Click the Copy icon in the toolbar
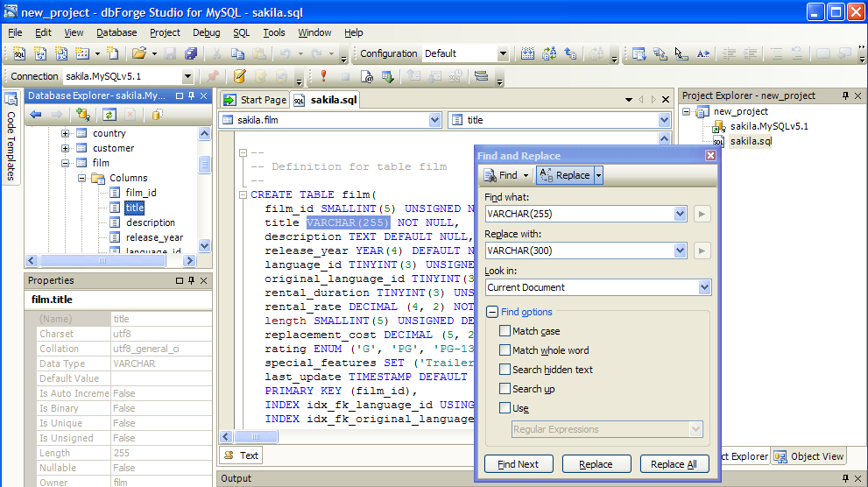This screenshot has height=487, width=868. tap(237, 53)
